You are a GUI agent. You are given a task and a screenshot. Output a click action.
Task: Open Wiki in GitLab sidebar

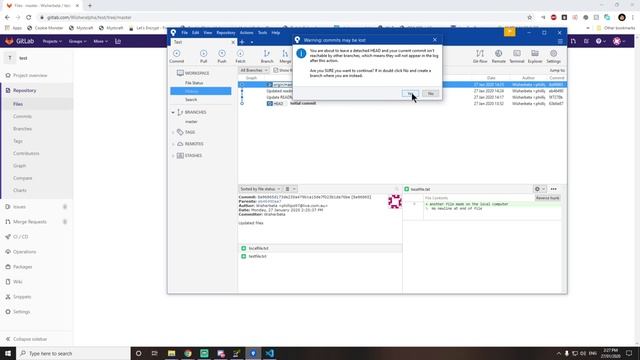coord(18,282)
